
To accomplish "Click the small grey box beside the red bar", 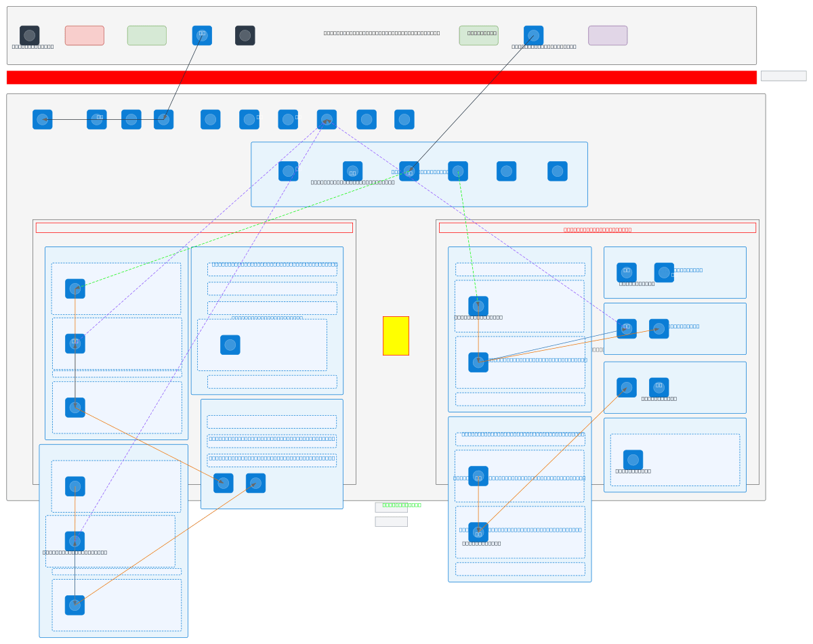I will coord(783,76).
